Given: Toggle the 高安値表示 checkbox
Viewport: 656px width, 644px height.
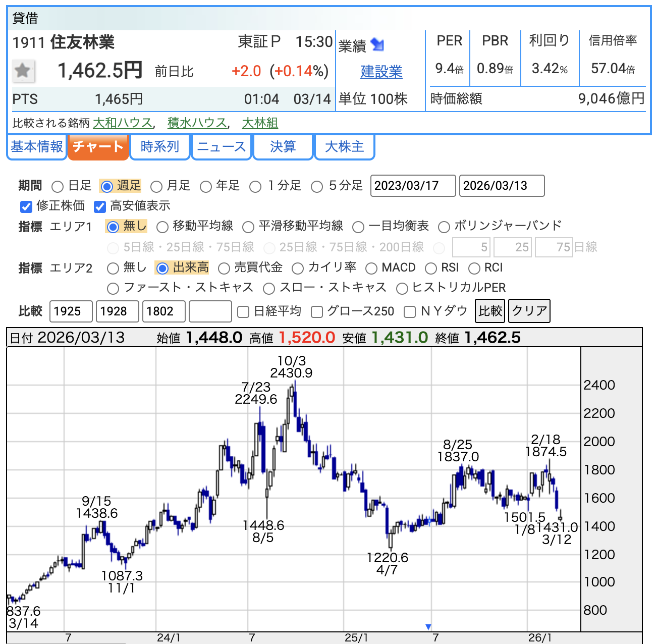Looking at the screenshot, I should click(100, 206).
